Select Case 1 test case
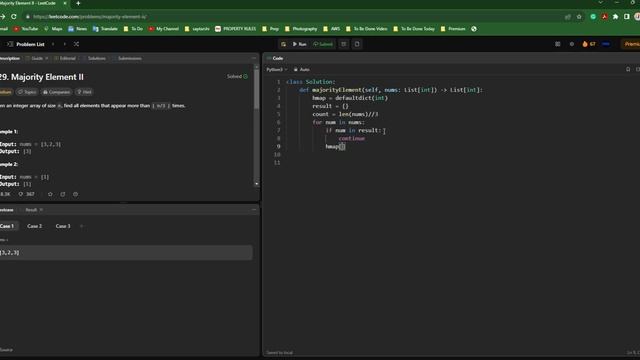This screenshot has width=640, height=360. point(7,226)
